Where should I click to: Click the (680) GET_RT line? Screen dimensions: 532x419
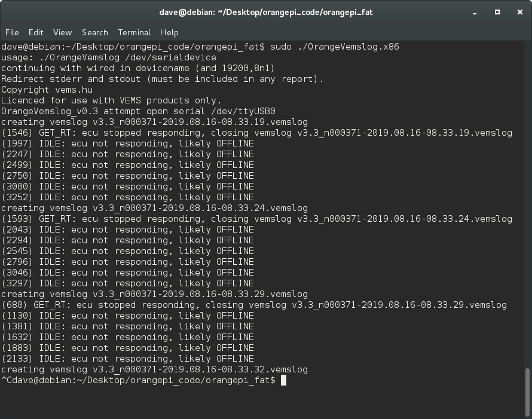click(254, 305)
